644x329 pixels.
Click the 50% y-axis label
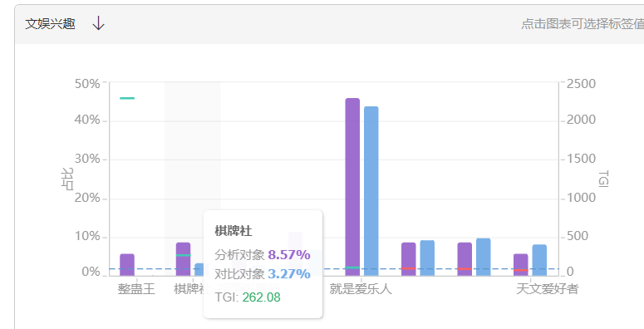(87, 83)
